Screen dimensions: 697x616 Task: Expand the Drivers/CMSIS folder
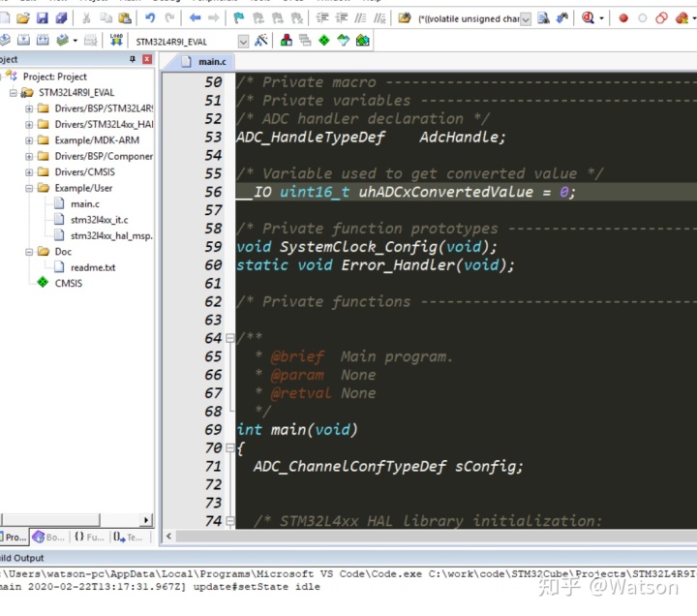(29, 172)
